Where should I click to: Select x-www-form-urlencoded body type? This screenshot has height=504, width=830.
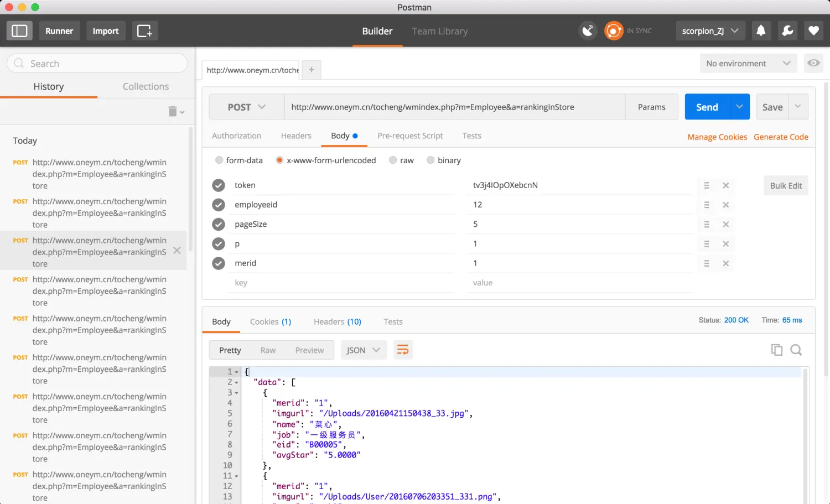(x=279, y=160)
